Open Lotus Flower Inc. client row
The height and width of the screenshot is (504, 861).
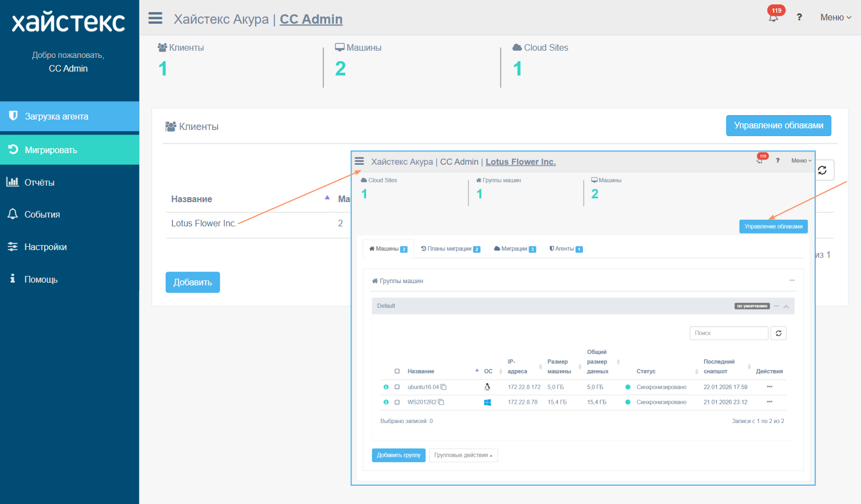pos(203,223)
